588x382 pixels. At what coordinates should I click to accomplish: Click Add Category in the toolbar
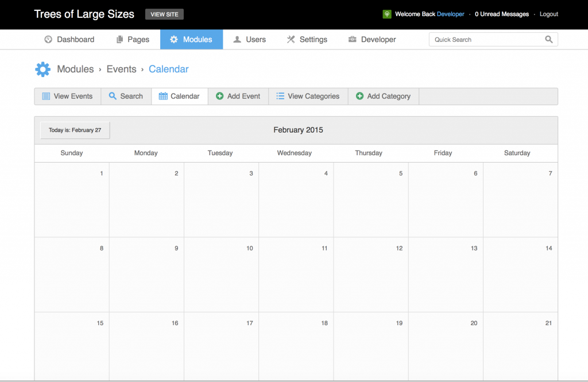point(383,97)
